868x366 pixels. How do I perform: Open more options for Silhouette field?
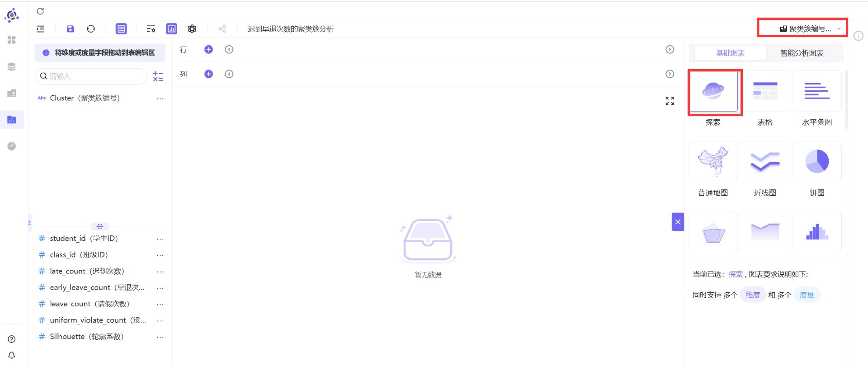160,337
